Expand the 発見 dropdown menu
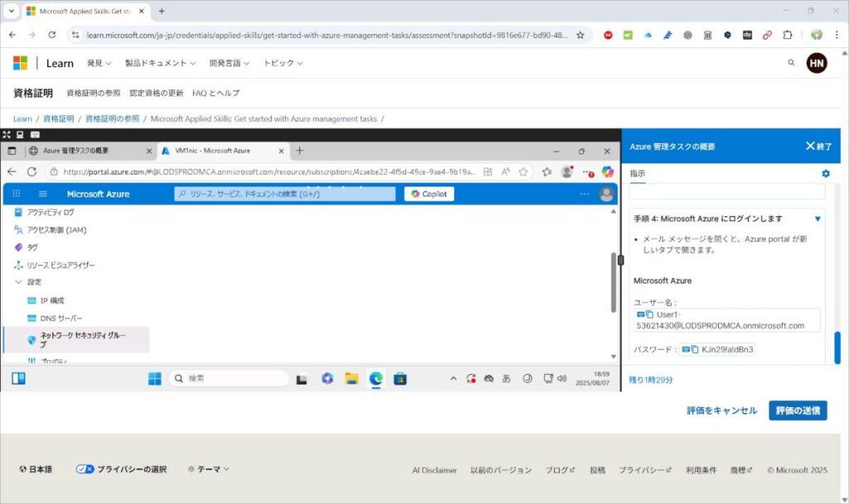The height and width of the screenshot is (504, 849). pos(99,63)
